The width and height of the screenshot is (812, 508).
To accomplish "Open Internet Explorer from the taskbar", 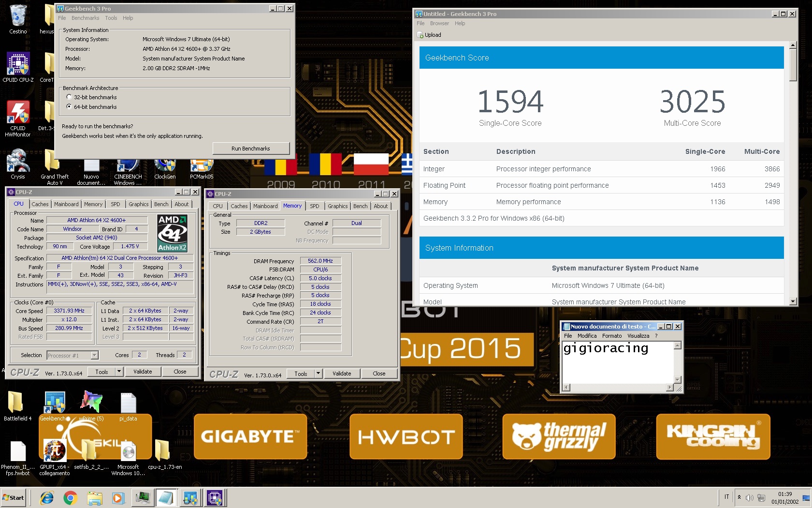I will point(47,497).
